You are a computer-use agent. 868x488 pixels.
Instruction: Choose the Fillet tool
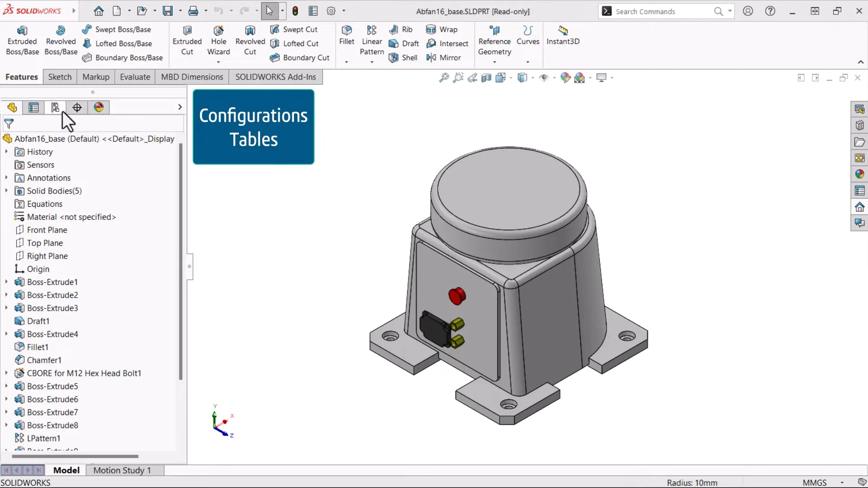point(346,35)
